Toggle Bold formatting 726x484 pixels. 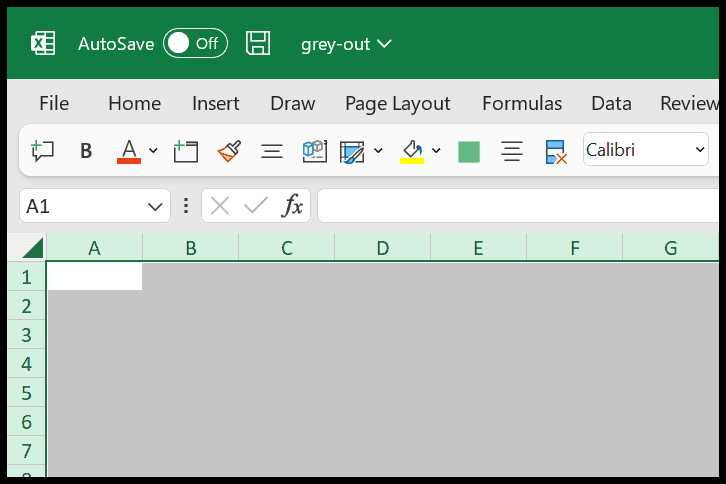click(x=86, y=151)
